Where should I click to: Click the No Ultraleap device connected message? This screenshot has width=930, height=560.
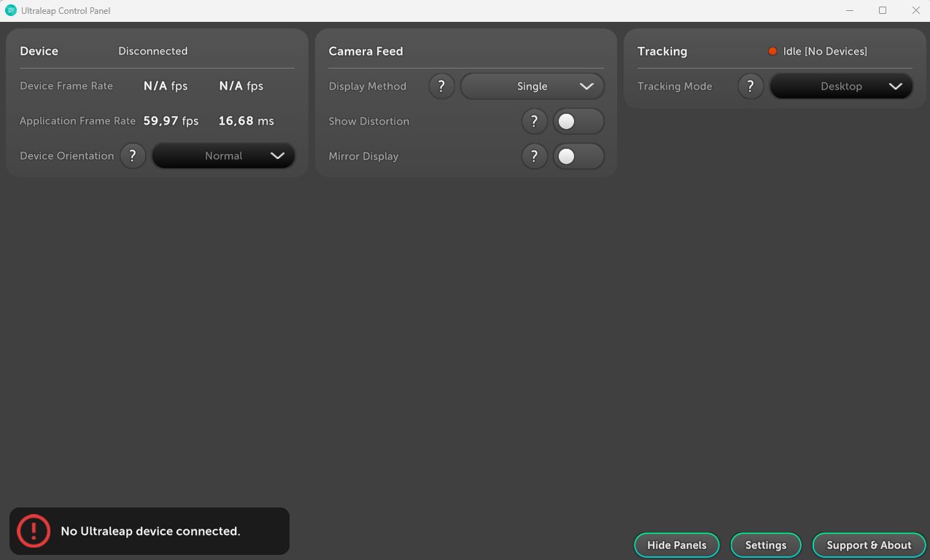pos(150,531)
